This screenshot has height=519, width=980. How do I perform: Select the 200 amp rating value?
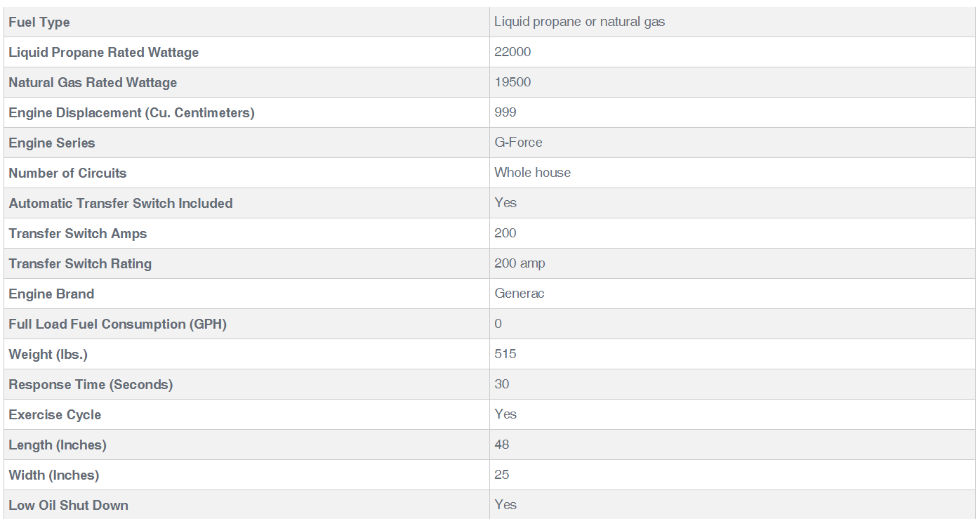pyautogui.click(x=519, y=263)
